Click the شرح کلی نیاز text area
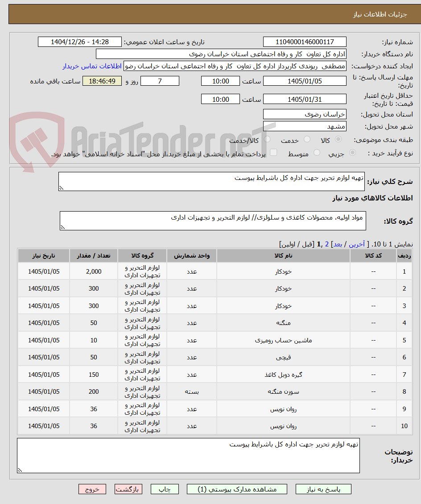 pos(212,182)
